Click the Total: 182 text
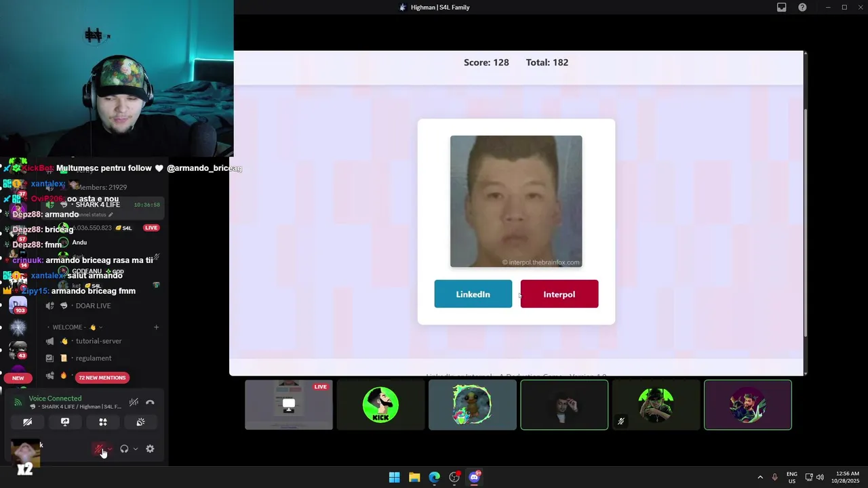Screen dimensions: 868x488 (x=547, y=62)
